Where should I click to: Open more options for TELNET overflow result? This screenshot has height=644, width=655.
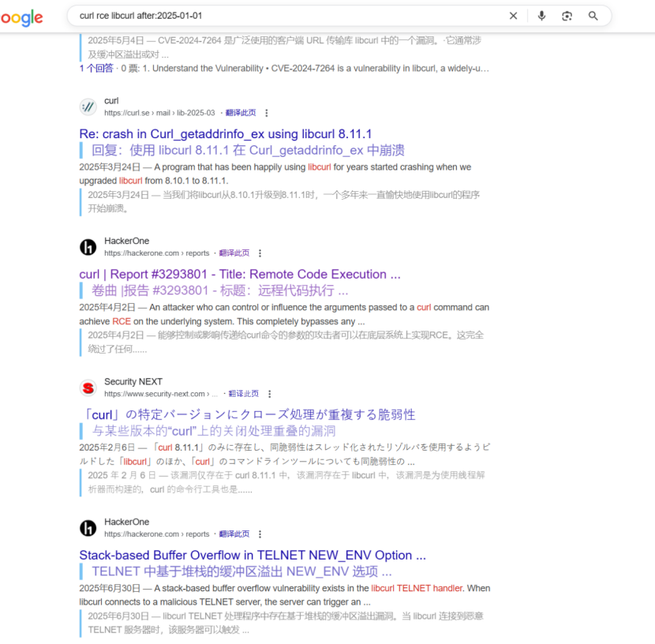tap(260, 534)
